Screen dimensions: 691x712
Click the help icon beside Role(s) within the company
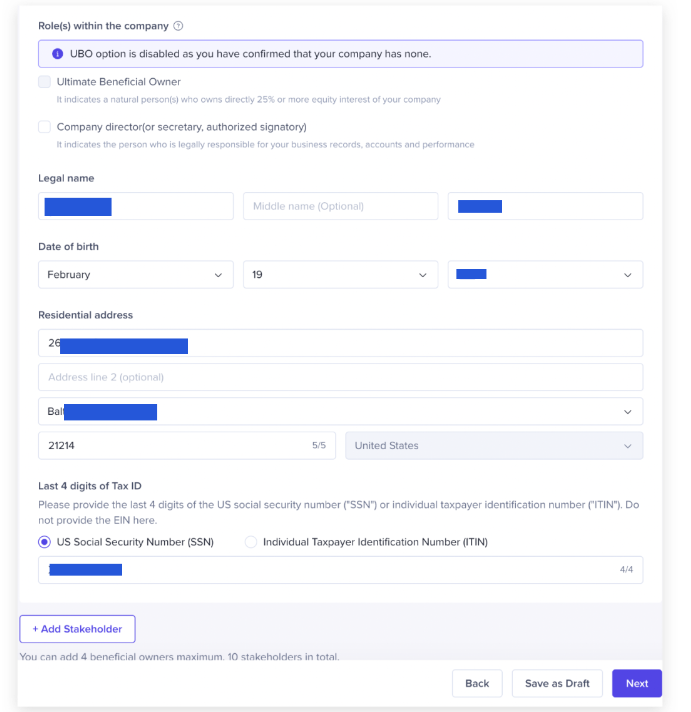[178, 26]
